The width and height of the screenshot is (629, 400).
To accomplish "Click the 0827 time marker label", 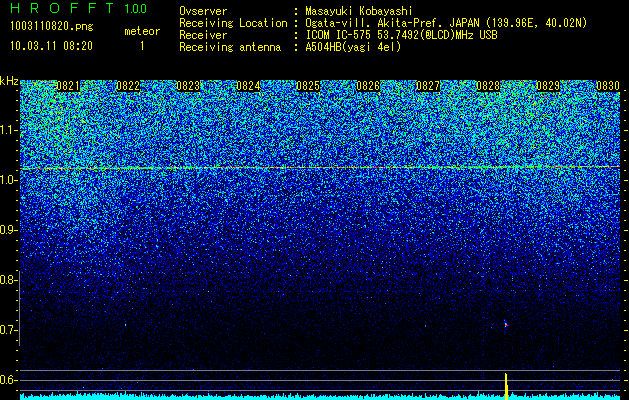I will tap(428, 86).
